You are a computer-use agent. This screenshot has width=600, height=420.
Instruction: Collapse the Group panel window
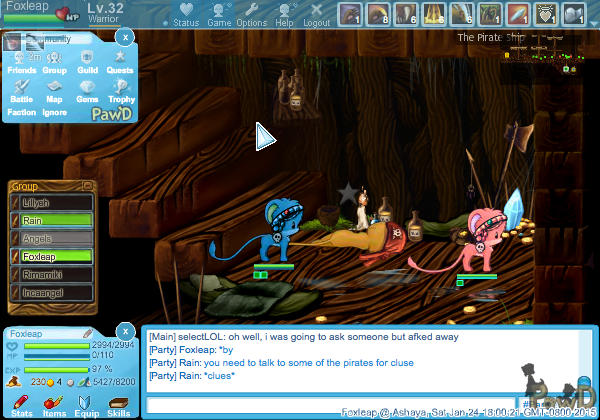tap(88, 185)
